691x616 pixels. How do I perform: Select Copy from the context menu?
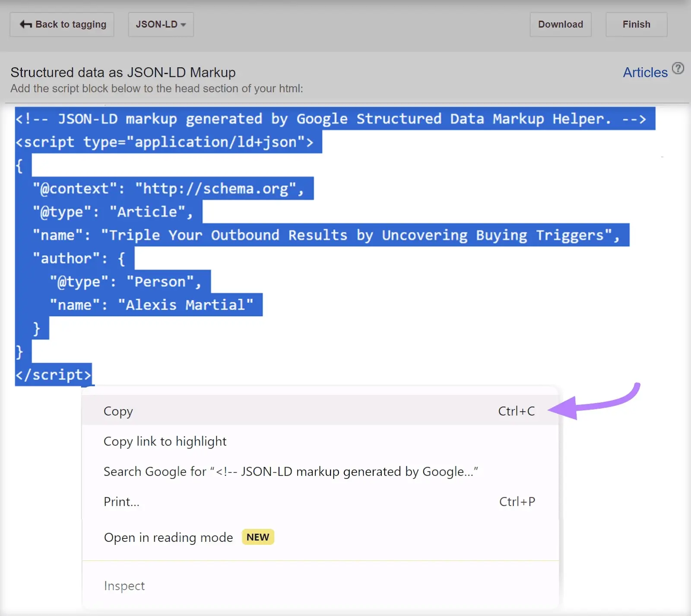[118, 411]
